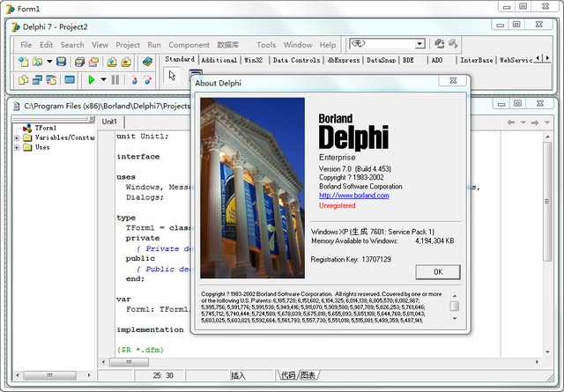
Task: Open the View menu
Action: [x=100, y=45]
